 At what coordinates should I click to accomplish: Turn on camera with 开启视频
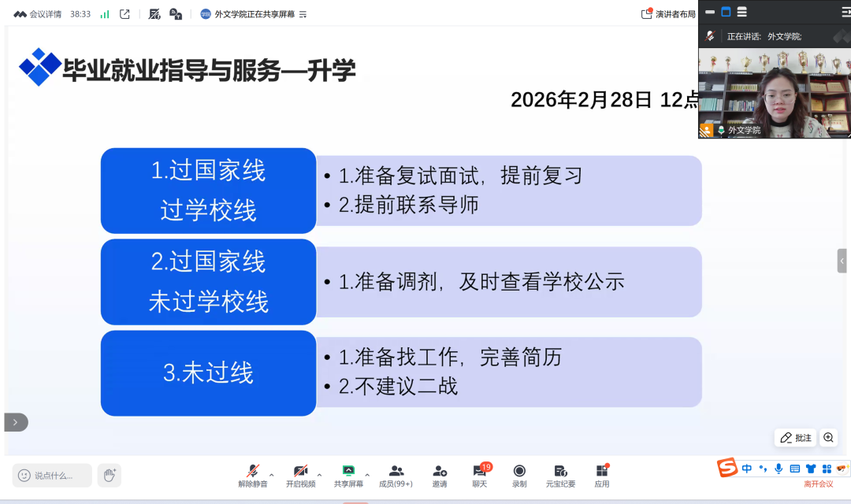pyautogui.click(x=300, y=476)
